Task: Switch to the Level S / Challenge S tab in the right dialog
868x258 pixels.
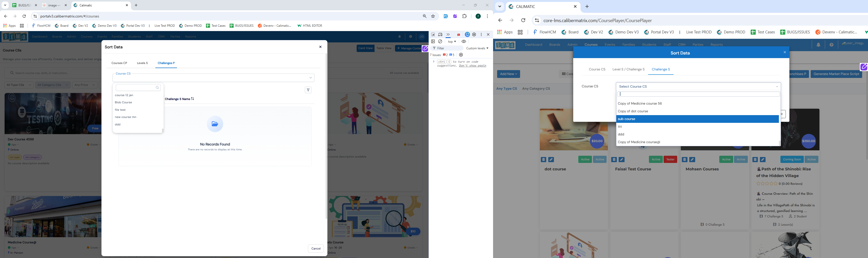Action: tap(628, 69)
